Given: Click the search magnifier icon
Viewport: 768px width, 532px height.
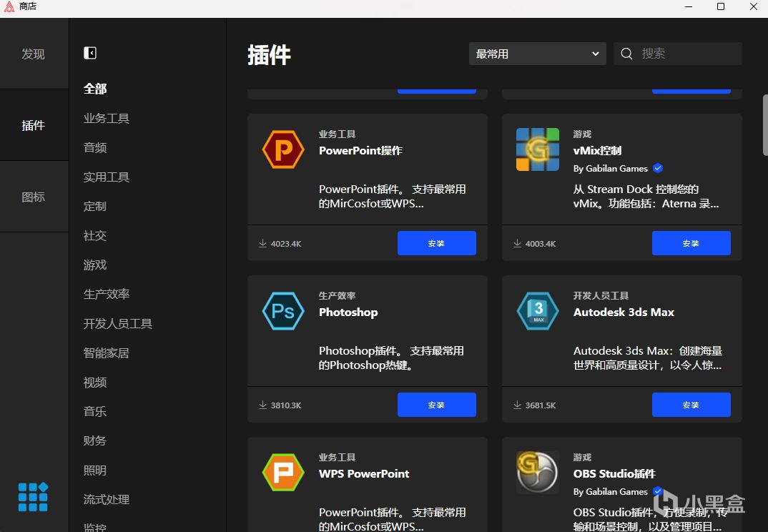Looking at the screenshot, I should pyautogui.click(x=627, y=54).
